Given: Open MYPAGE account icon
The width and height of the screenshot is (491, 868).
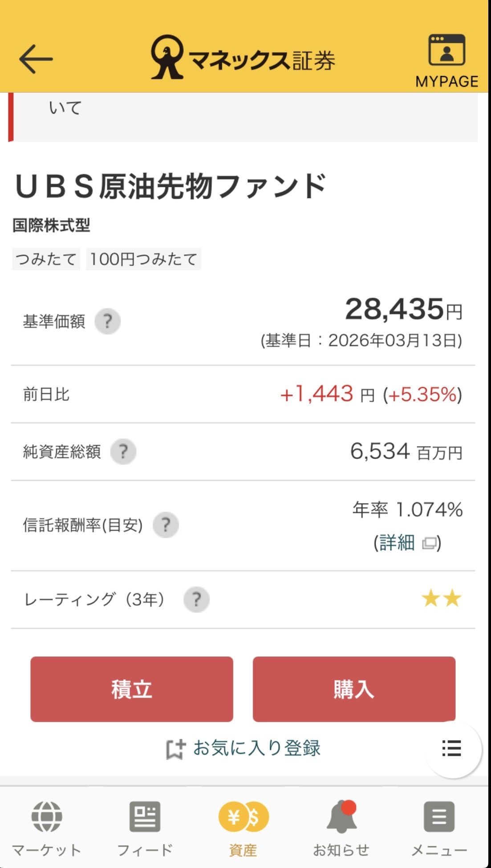Looking at the screenshot, I should 446,60.
